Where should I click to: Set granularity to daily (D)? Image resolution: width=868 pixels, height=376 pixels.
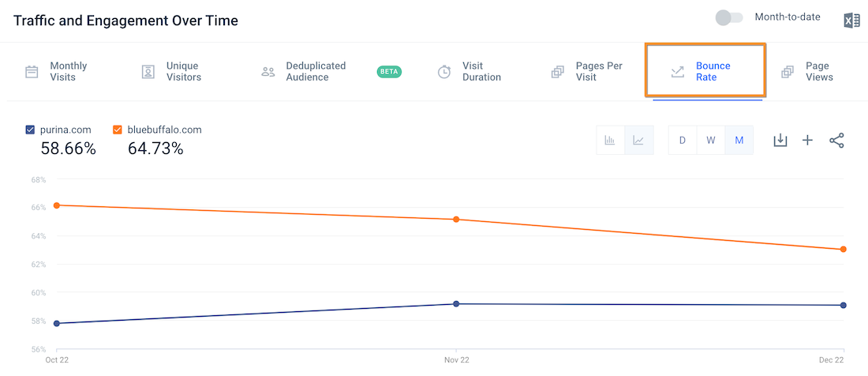(683, 141)
